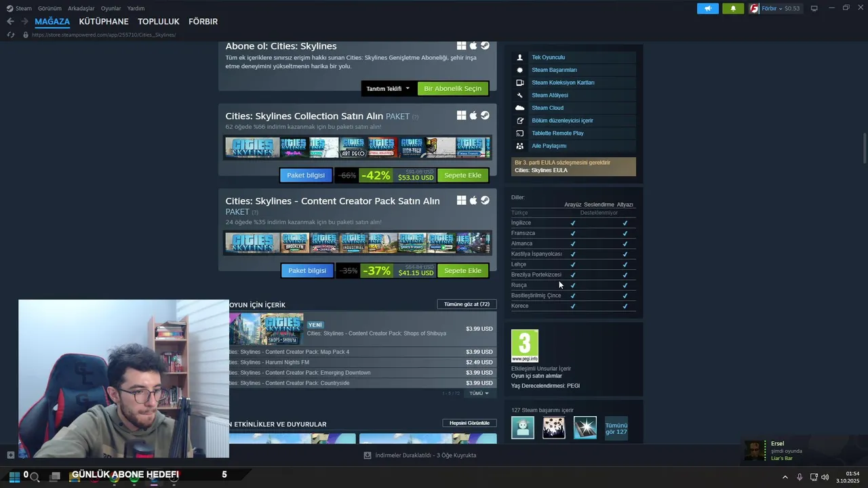Expand the TÜMÜ DLC list dropdown

coord(479,393)
